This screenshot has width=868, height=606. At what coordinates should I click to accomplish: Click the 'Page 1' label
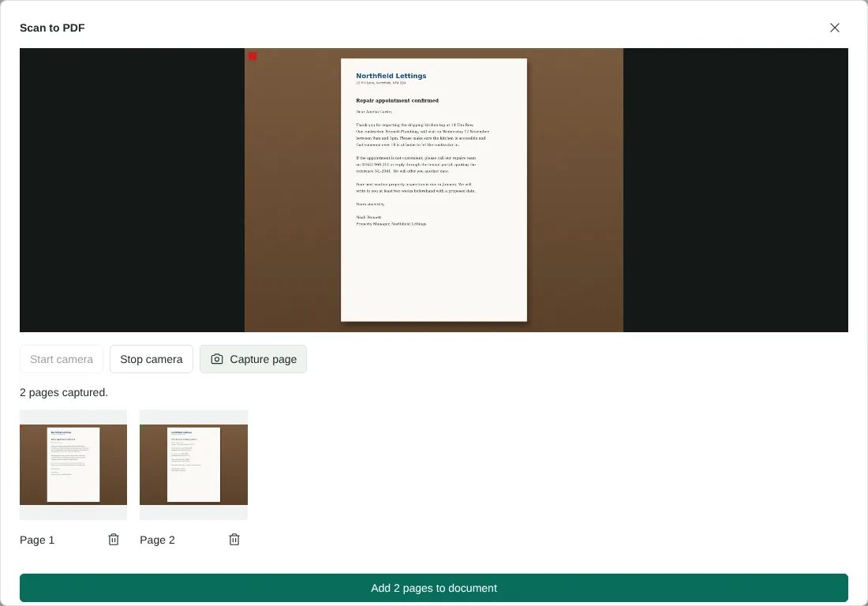(37, 541)
